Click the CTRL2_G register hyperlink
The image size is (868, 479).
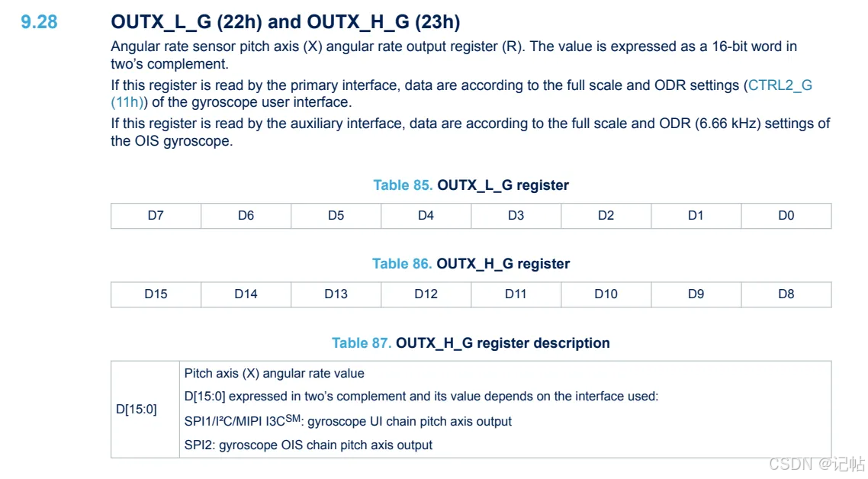point(780,85)
